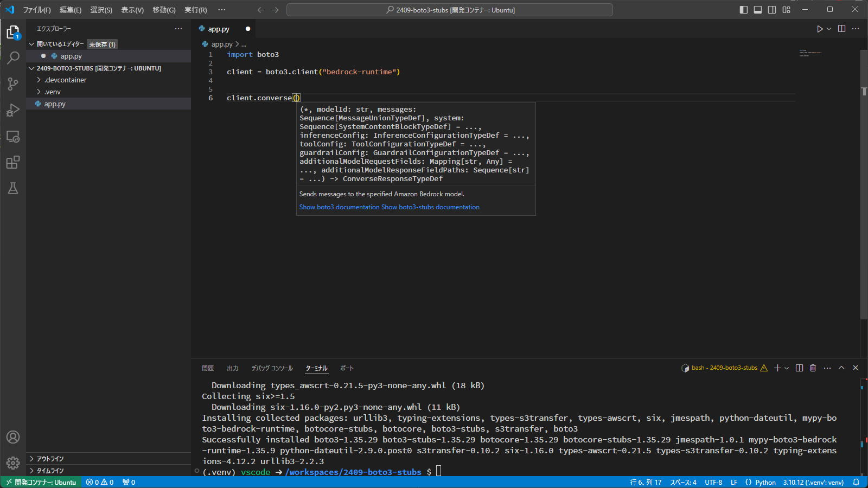Viewport: 868px width, 488px height.
Task: Open the command center search box
Action: [450, 10]
